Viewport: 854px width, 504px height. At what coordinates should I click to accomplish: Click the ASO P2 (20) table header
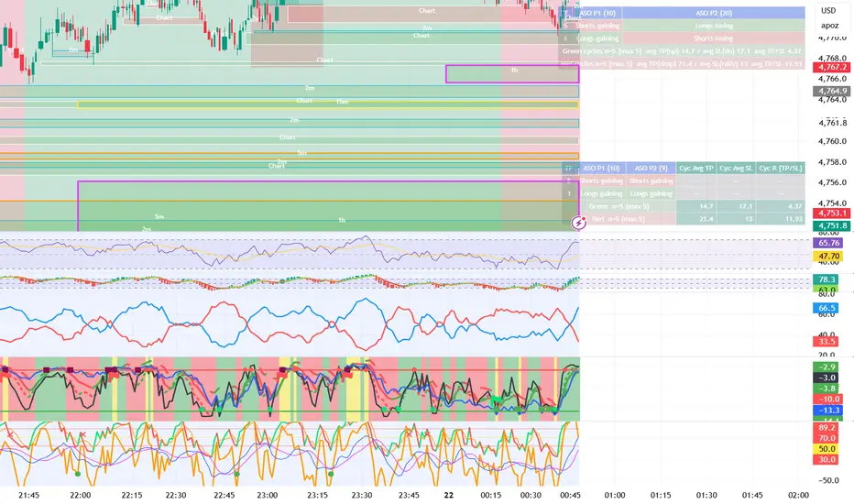(714, 13)
